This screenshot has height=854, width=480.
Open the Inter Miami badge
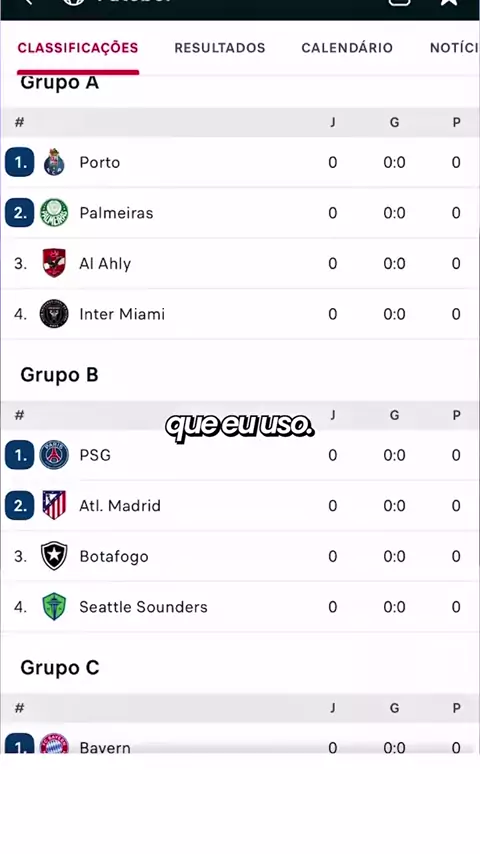tap(54, 314)
